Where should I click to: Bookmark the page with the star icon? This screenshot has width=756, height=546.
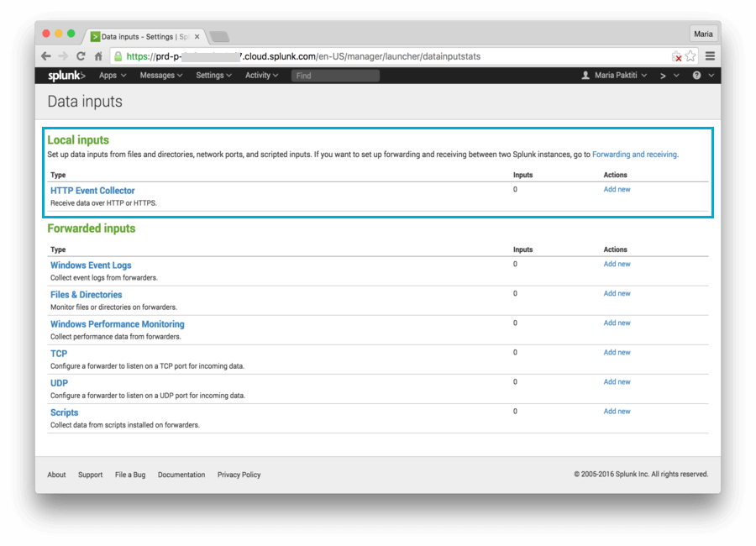tap(690, 56)
